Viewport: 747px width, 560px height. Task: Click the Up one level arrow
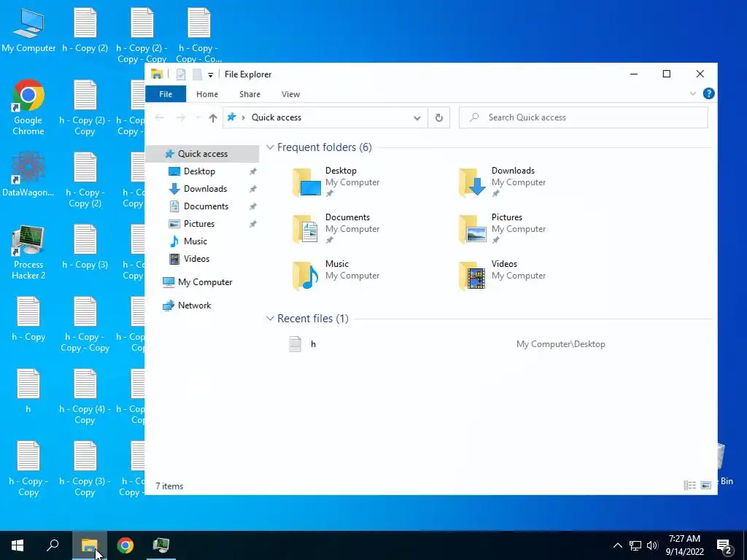213,117
